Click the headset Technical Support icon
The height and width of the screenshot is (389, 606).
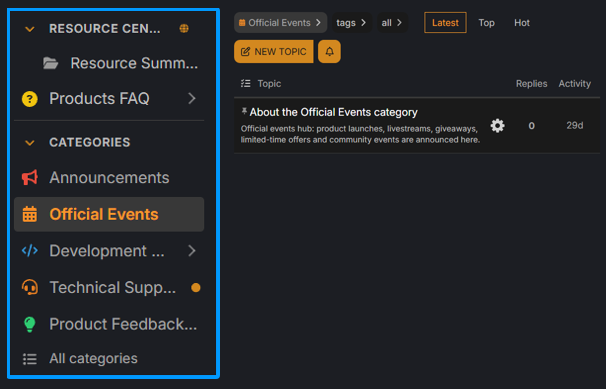[x=30, y=287]
